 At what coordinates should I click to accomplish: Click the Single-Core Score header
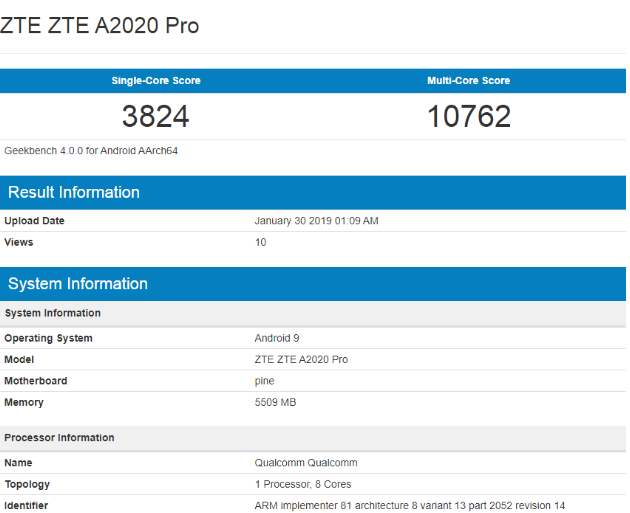[x=156, y=81]
